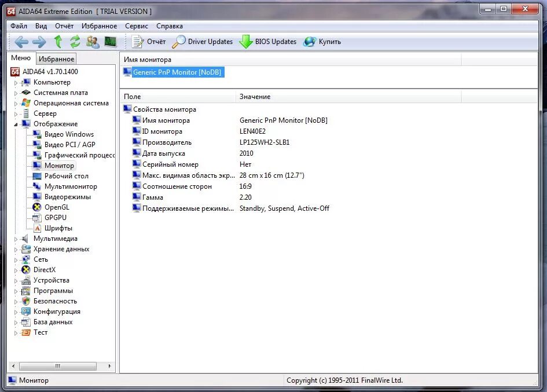Expand the Тест tree node

click(16, 334)
